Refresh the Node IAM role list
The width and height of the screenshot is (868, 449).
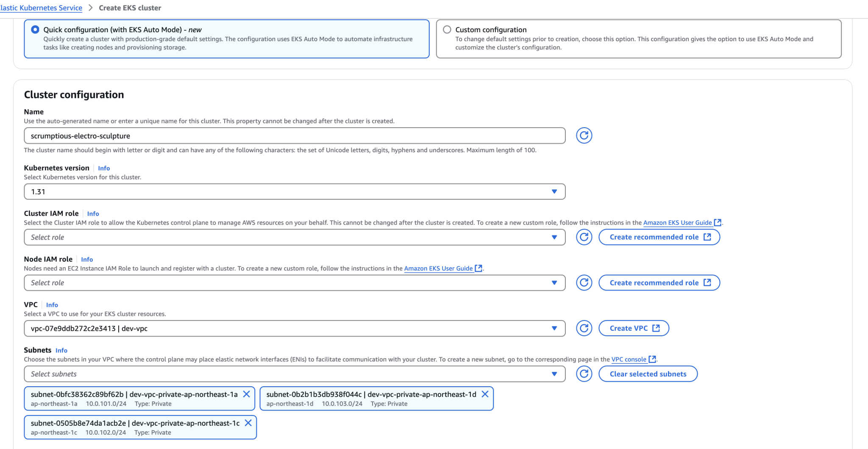pos(584,283)
